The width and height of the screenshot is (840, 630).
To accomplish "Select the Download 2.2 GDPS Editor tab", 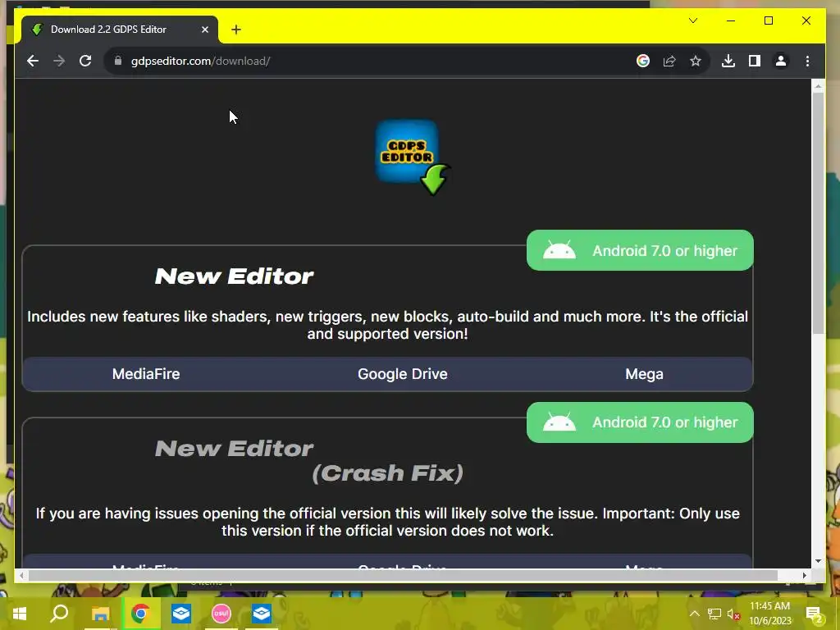I will (x=120, y=30).
